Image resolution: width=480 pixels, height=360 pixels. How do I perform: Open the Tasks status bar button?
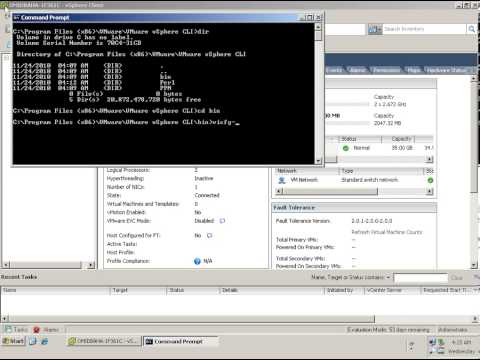click(x=16, y=330)
